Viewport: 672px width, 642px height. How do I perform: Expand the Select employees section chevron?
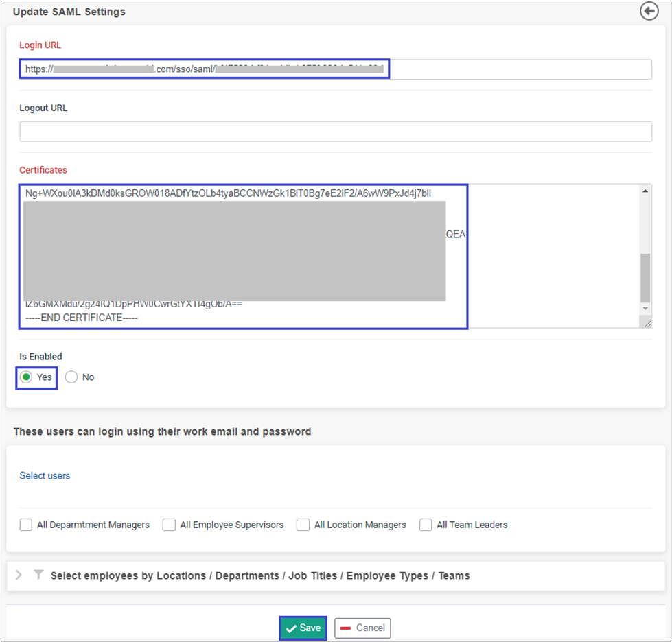click(x=19, y=575)
